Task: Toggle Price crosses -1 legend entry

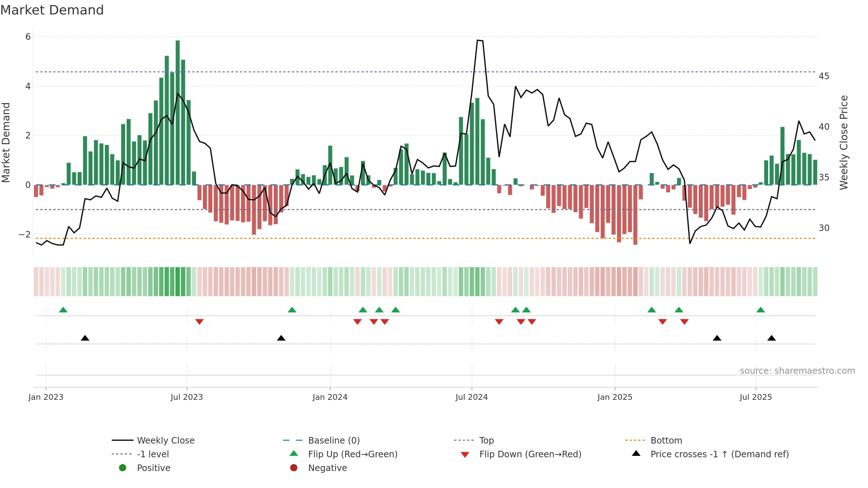Action: [710, 454]
